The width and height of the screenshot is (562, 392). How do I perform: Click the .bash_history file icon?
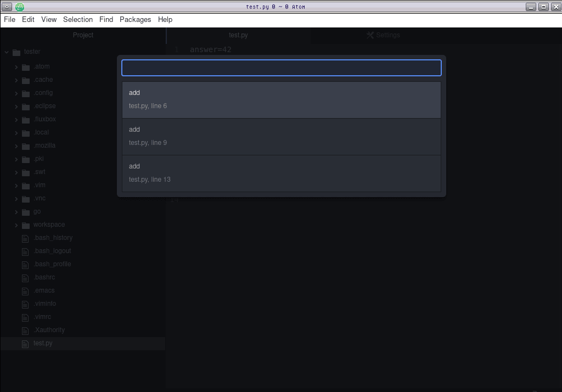coord(25,238)
